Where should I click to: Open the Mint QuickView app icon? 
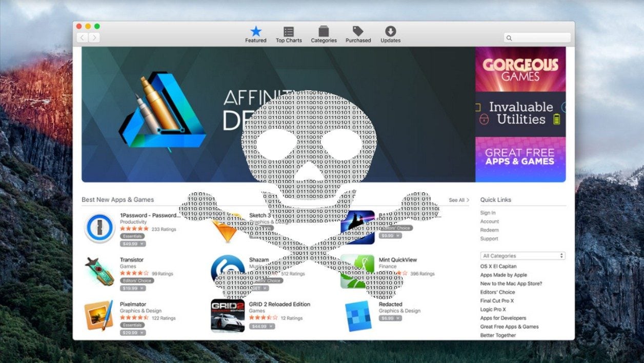(x=357, y=272)
